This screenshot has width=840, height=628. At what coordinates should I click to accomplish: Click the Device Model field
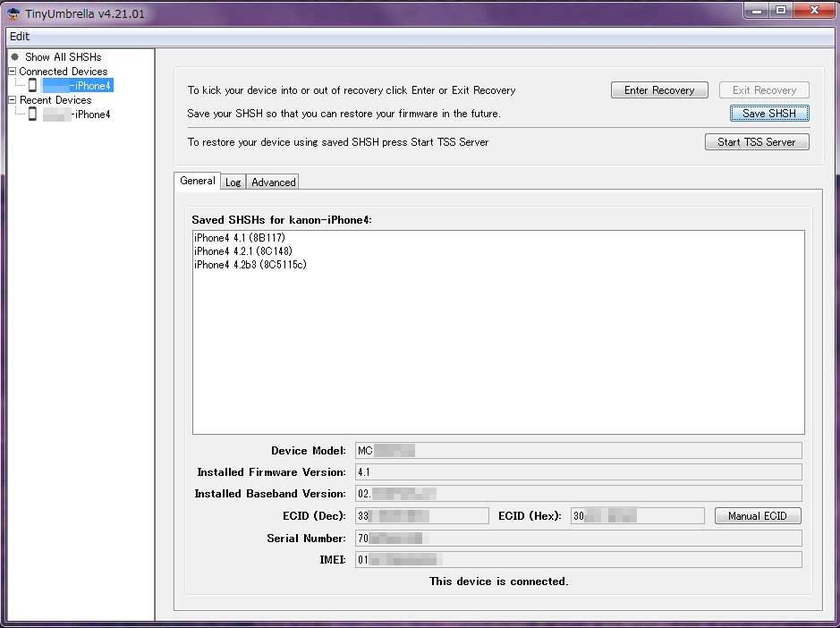coord(578,451)
